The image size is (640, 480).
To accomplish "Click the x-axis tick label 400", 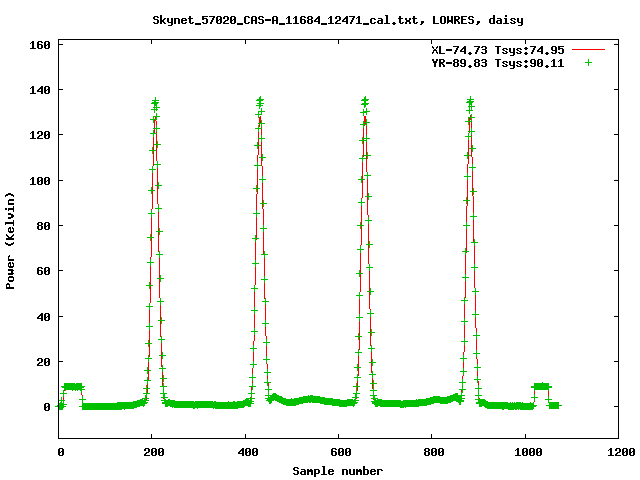I will (248, 452).
